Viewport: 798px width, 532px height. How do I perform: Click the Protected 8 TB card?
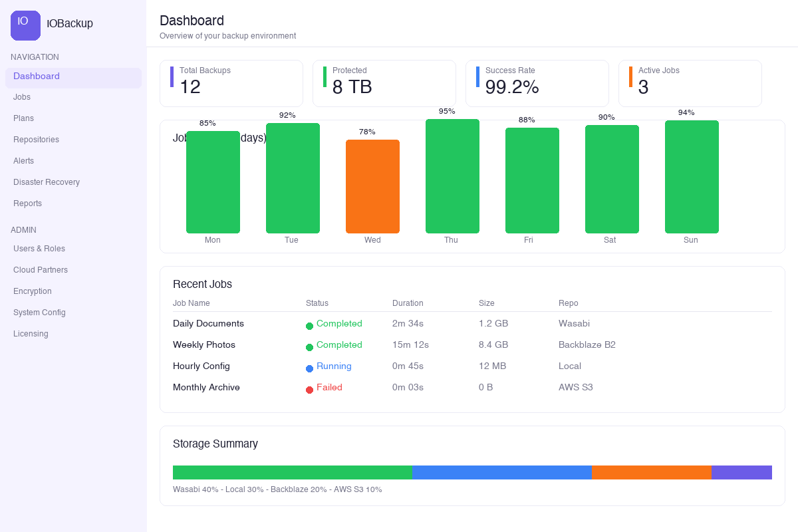pyautogui.click(x=384, y=83)
